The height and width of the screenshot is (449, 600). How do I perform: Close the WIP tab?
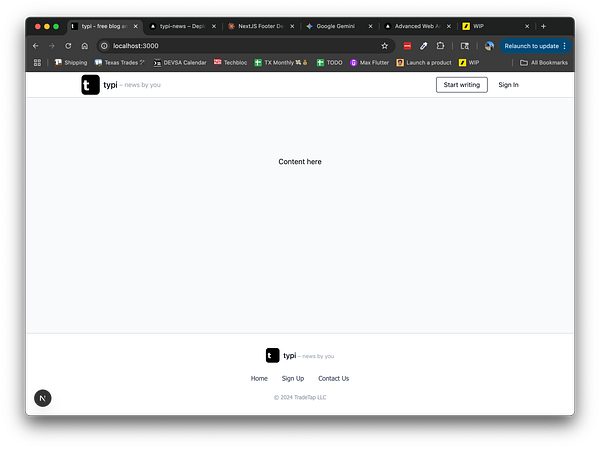tap(527, 26)
